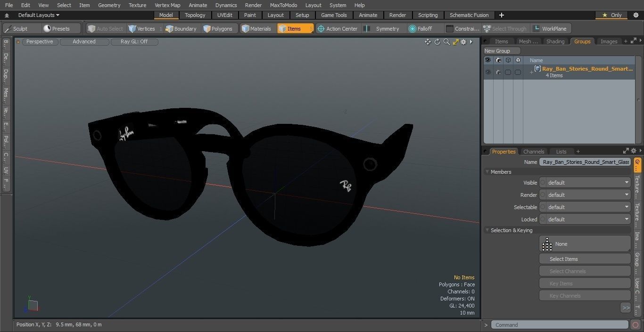Collapse the Members section
The width and height of the screenshot is (644, 332).
[487, 172]
